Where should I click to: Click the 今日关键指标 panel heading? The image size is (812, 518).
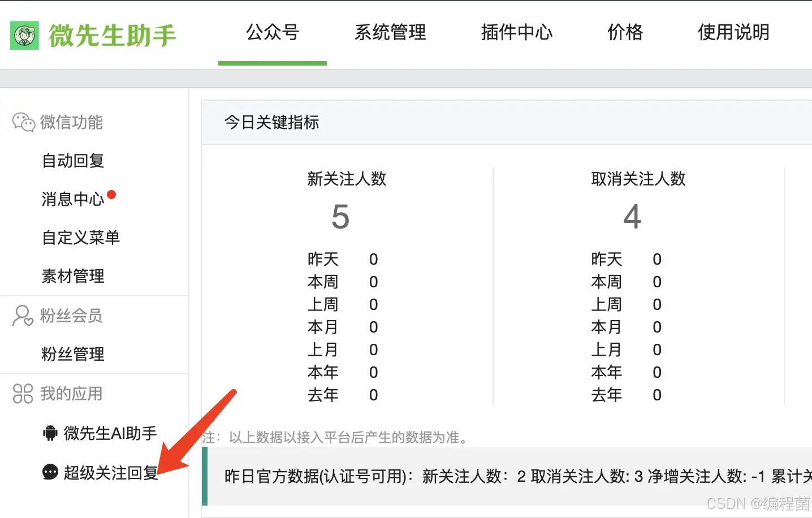pyautogui.click(x=272, y=122)
